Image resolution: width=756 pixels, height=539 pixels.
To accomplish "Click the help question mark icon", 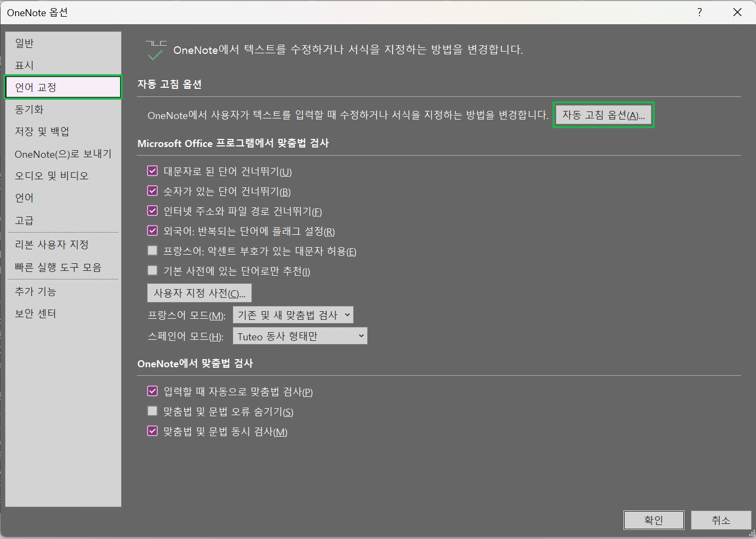I will pos(699,12).
